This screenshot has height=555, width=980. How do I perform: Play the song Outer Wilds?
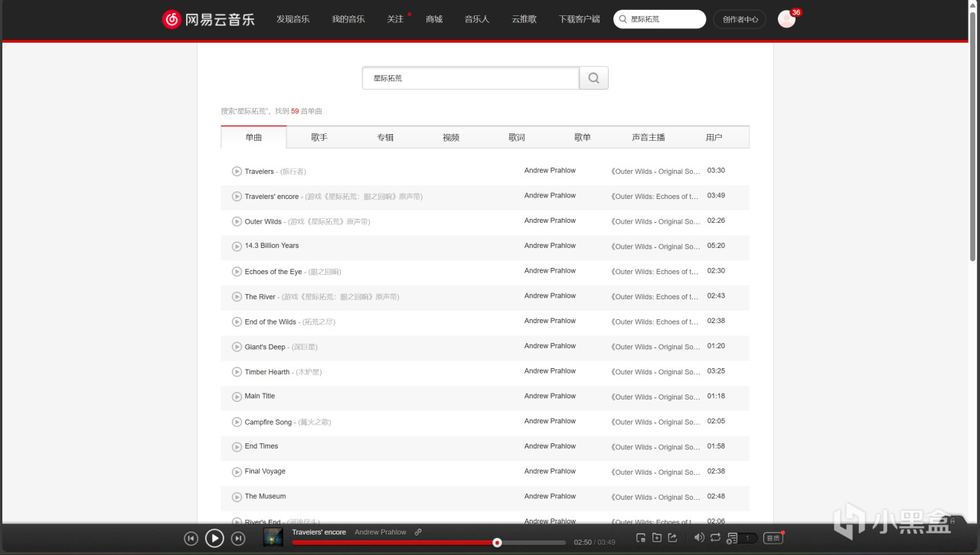click(x=237, y=221)
